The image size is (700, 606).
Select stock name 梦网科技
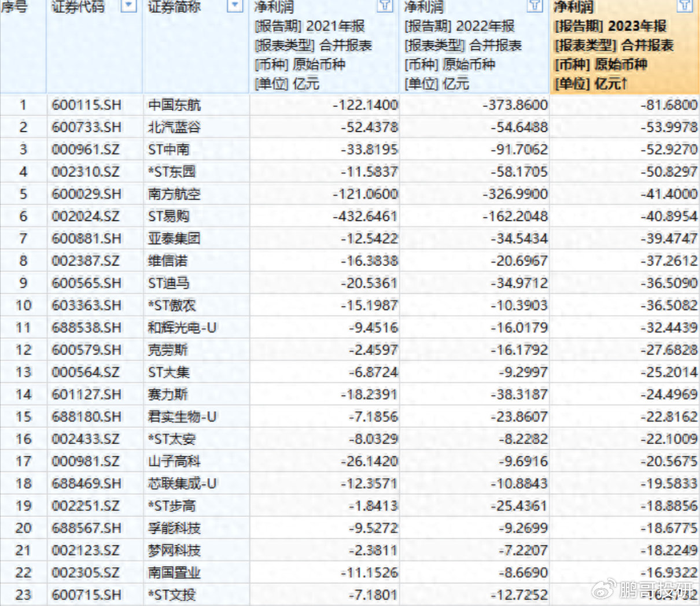click(x=174, y=550)
